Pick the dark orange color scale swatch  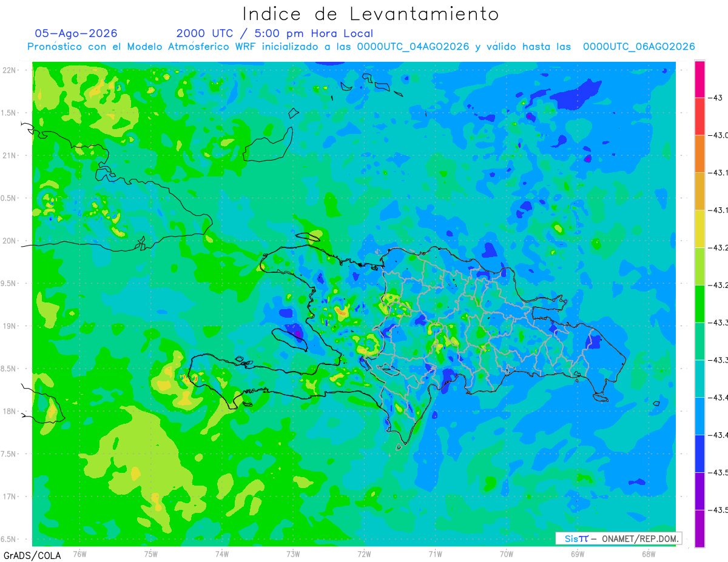(x=699, y=154)
